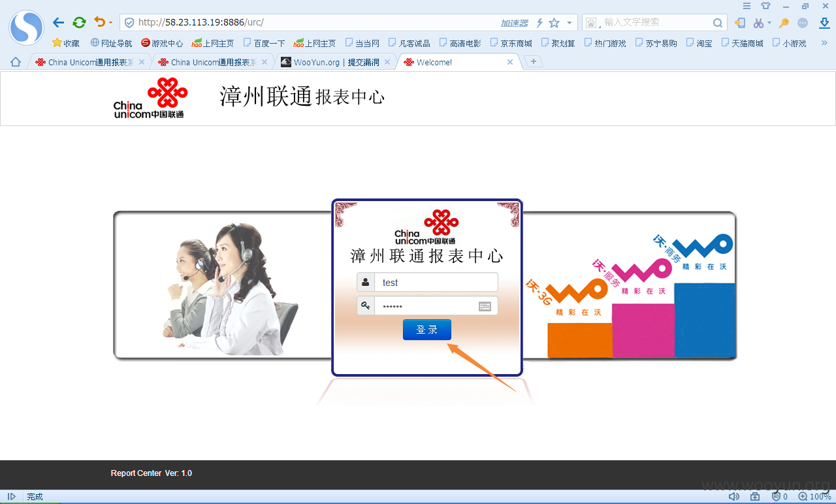Expand the screenshot tool dropdown arrow
836x504 pixels.
tap(769, 23)
